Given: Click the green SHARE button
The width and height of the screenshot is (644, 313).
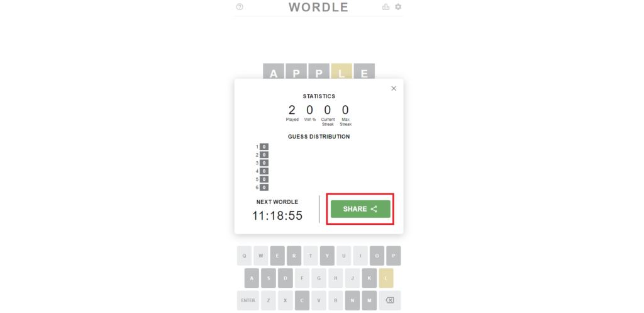Looking at the screenshot, I should [x=360, y=209].
